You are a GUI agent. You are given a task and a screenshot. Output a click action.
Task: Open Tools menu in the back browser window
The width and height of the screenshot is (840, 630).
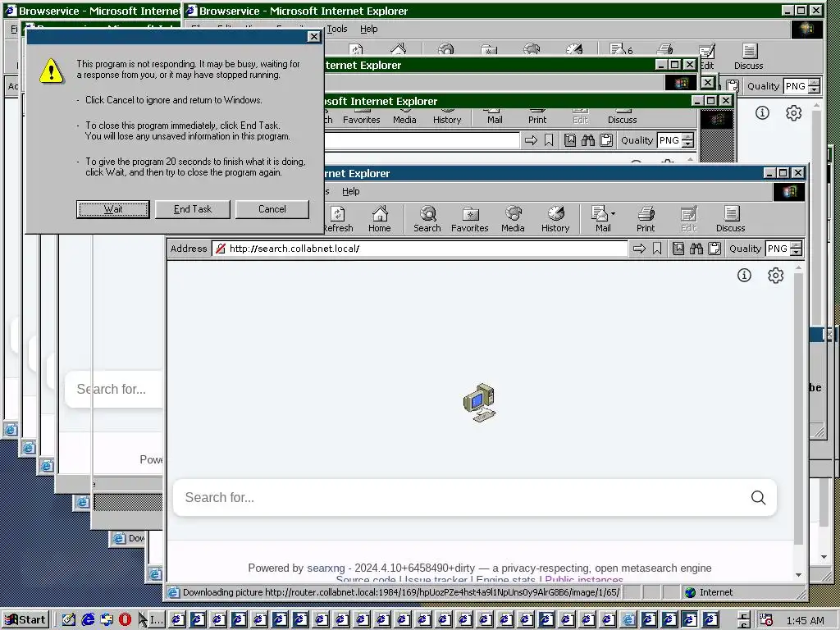point(337,29)
